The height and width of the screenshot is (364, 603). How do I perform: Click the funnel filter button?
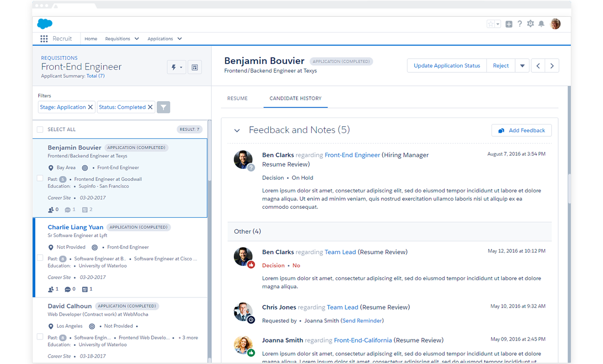click(163, 107)
